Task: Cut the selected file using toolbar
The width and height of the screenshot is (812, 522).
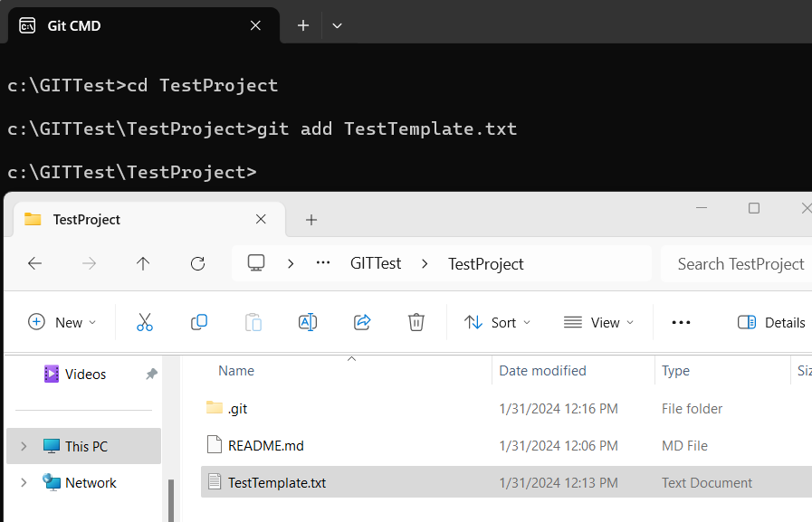Action: 145,321
